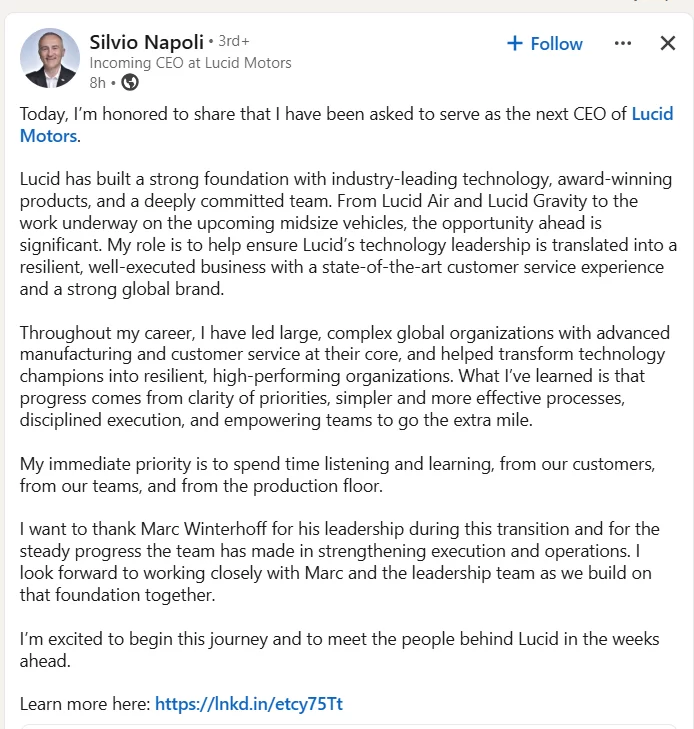Click the link preview card at bottom
The height and width of the screenshot is (729, 694).
347,726
